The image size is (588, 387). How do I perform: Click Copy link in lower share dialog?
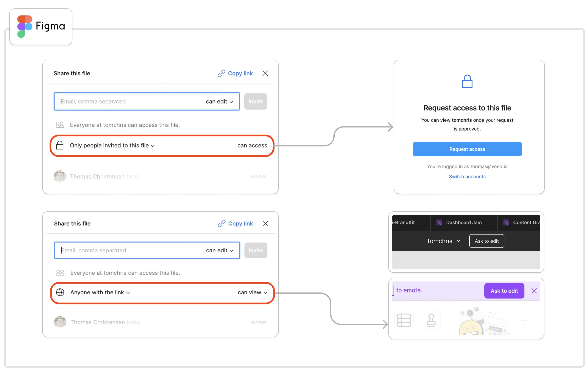[235, 224]
